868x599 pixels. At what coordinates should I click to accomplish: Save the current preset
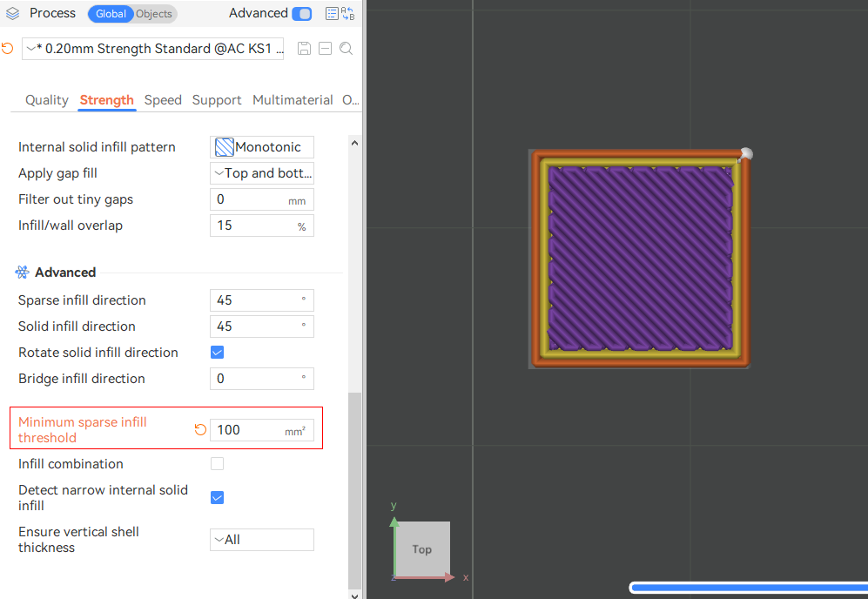[x=304, y=49]
